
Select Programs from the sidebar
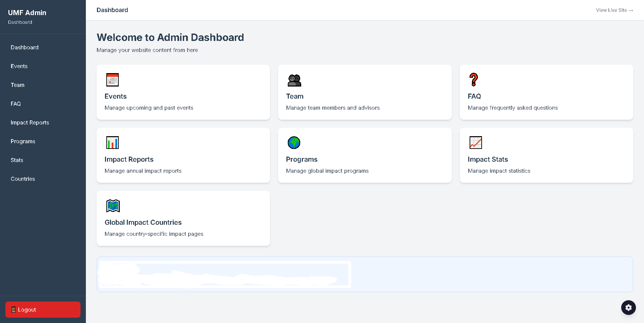(23, 141)
